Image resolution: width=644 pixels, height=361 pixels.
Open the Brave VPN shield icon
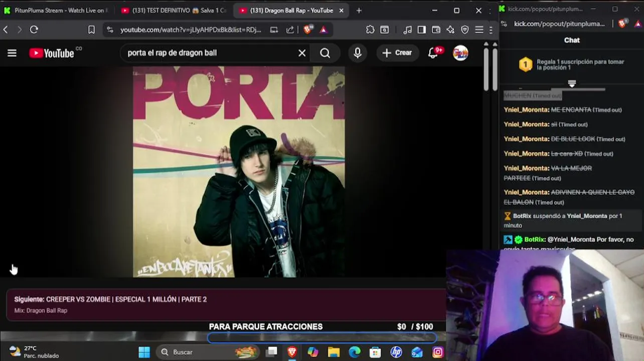click(465, 30)
